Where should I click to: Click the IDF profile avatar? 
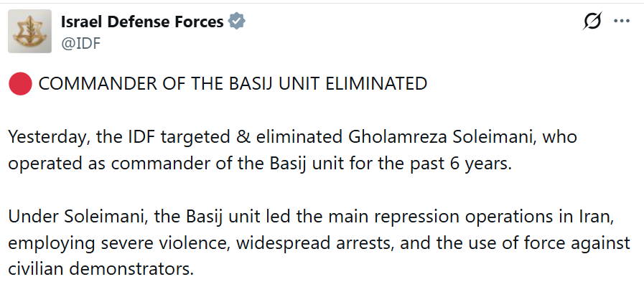[29, 32]
